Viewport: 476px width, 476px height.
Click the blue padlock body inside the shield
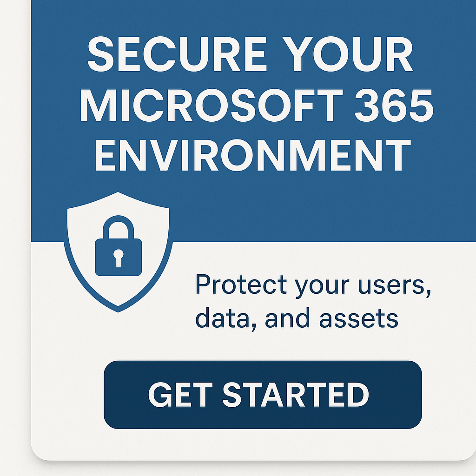(119, 257)
